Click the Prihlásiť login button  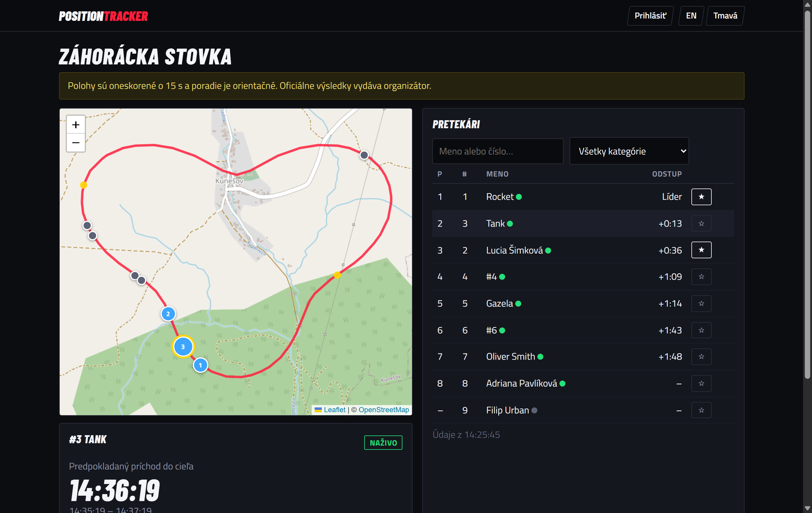coord(650,16)
